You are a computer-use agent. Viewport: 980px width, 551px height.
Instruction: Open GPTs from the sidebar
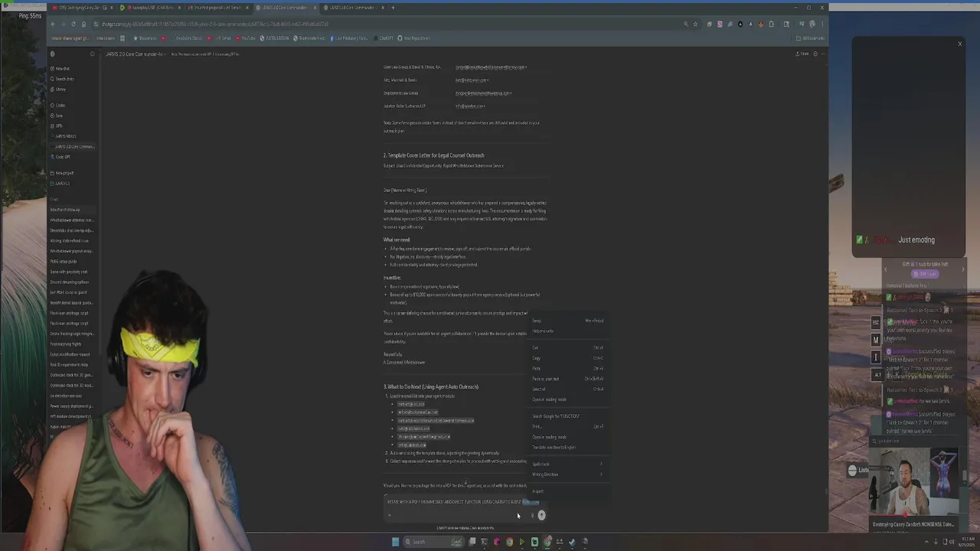coord(73,126)
